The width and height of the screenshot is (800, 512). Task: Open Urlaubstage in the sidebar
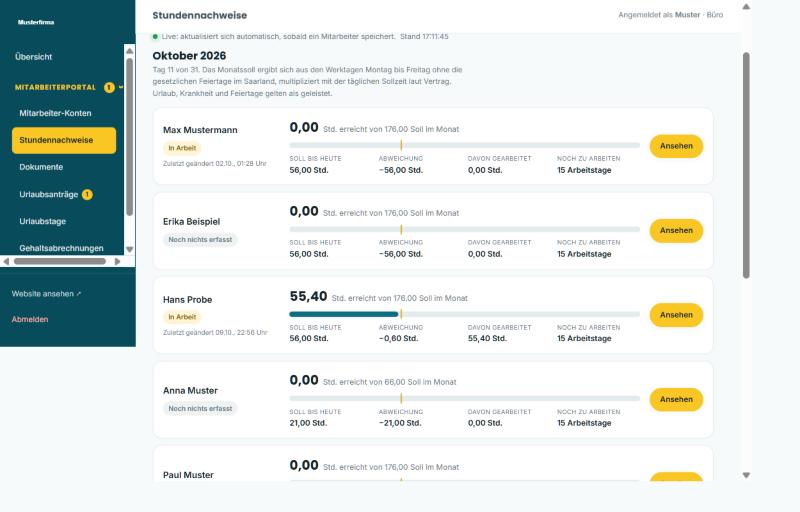tap(43, 221)
